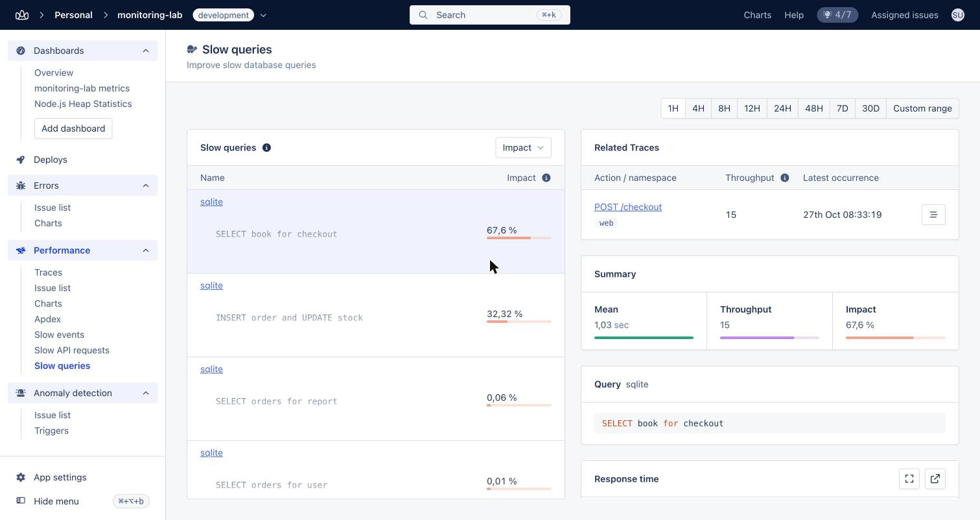Click the App settings gear icon
This screenshot has height=520, width=980.
(21, 477)
